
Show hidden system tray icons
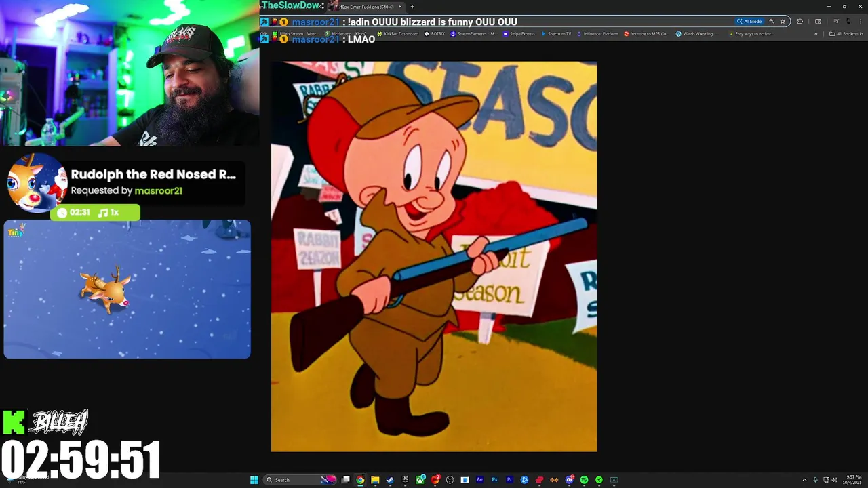pyautogui.click(x=804, y=480)
